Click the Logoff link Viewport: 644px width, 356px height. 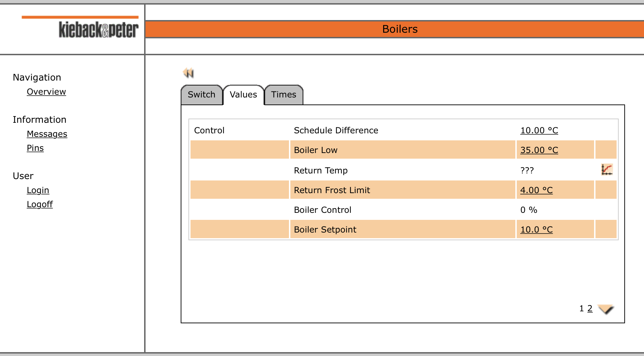pyautogui.click(x=40, y=204)
